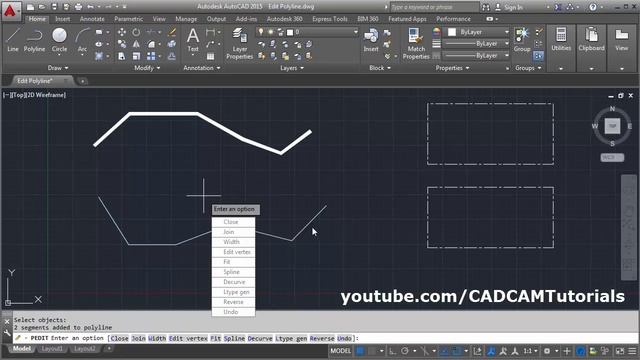Toggle hardware acceleration circle icon
Screen dimensions: 640x360
click(580, 351)
